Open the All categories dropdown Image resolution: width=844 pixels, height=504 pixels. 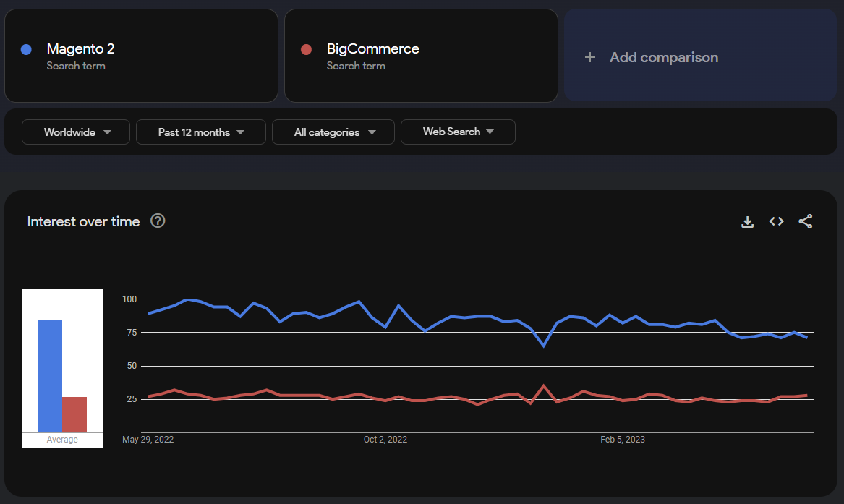click(333, 132)
